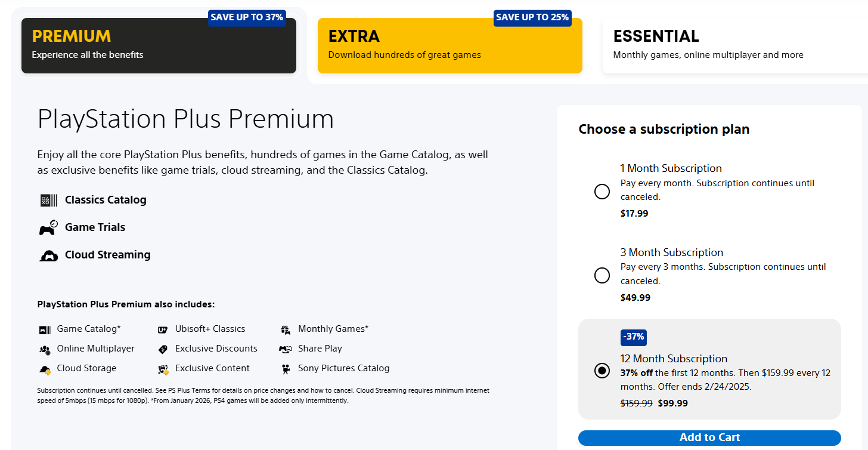Click the Exclusive Discounts icon
This screenshot has height=450, width=868.
click(x=162, y=349)
